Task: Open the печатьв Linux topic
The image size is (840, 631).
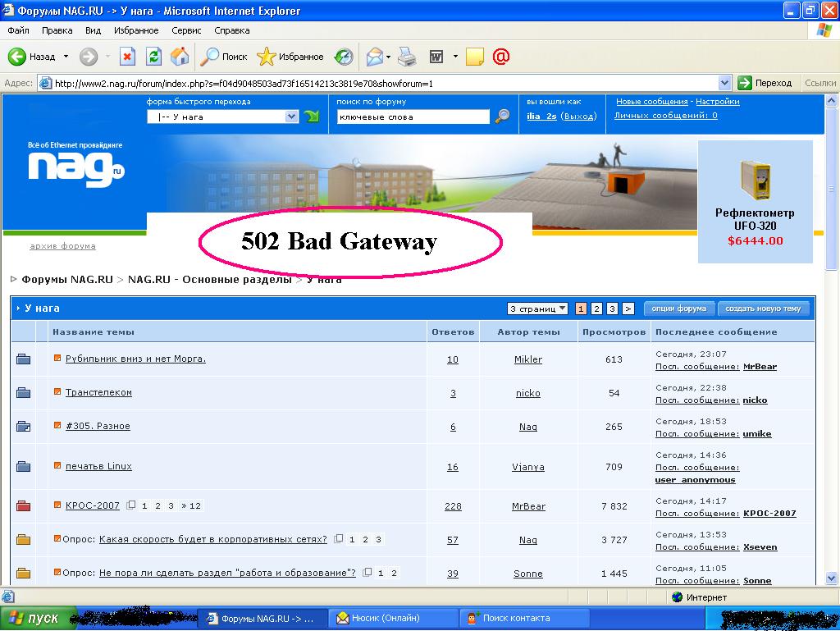Action: point(98,466)
